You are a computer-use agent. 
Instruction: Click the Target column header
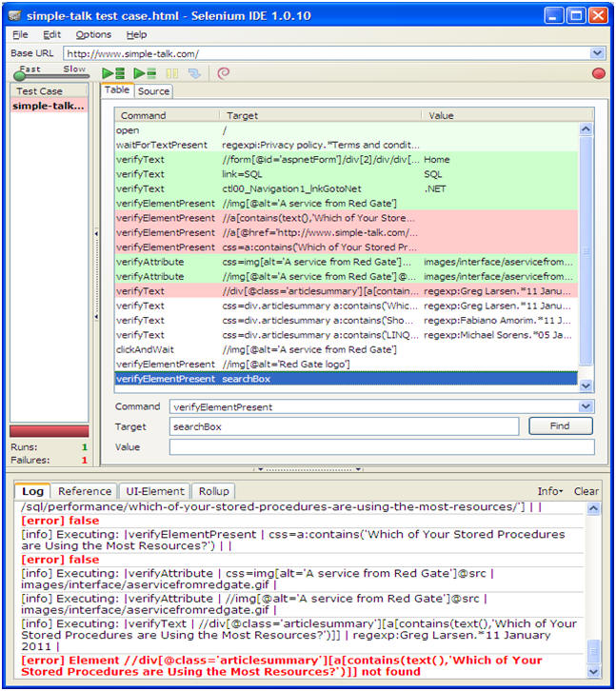[321, 115]
